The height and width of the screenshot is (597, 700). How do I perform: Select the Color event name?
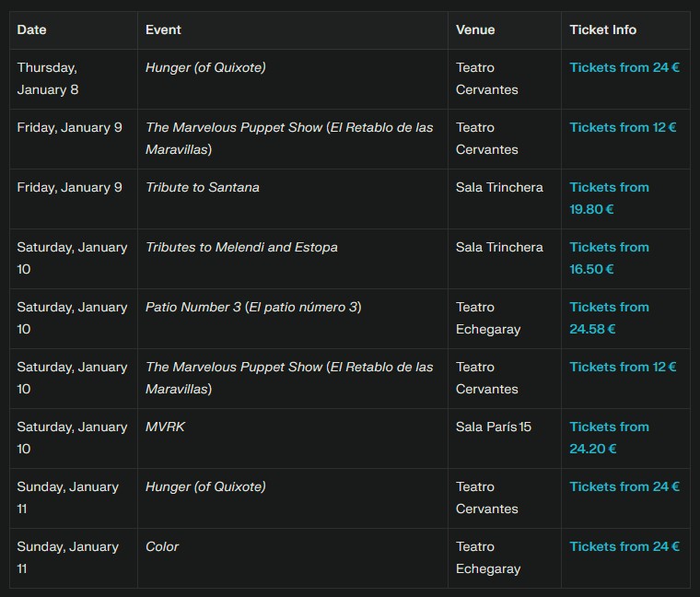click(162, 546)
